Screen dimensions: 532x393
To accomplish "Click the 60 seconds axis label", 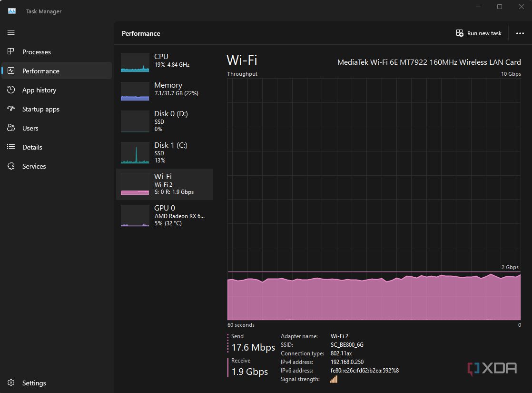I will (x=241, y=325).
